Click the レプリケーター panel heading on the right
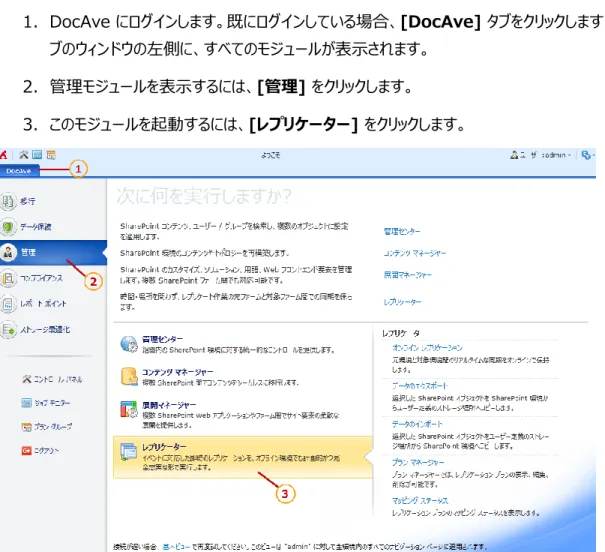The height and width of the screenshot is (552, 605). click(x=401, y=333)
